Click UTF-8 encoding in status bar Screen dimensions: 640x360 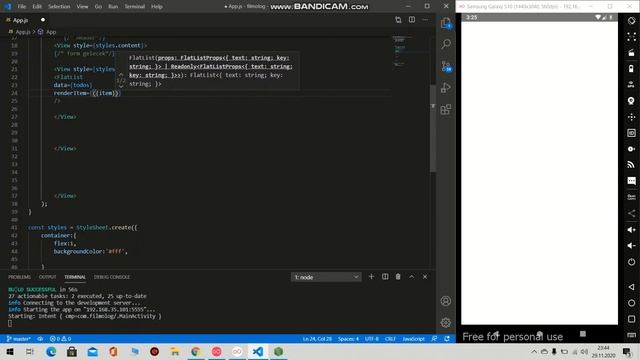pyautogui.click(x=372, y=339)
